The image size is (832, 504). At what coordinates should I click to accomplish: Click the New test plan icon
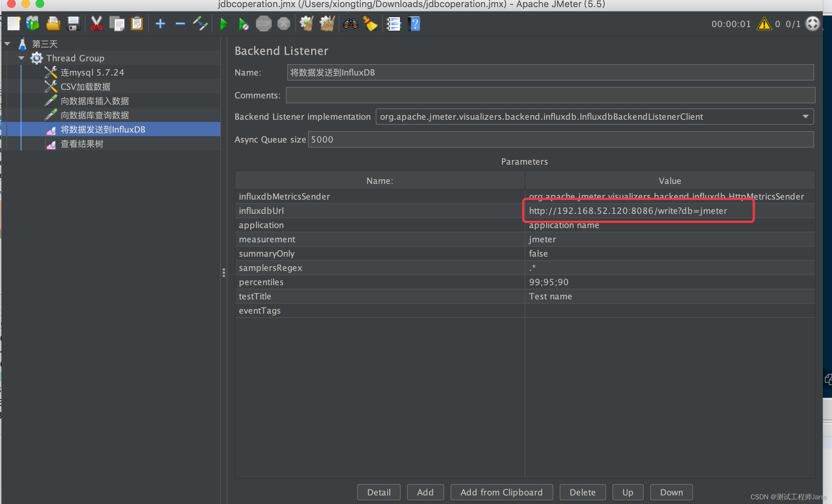(14, 24)
